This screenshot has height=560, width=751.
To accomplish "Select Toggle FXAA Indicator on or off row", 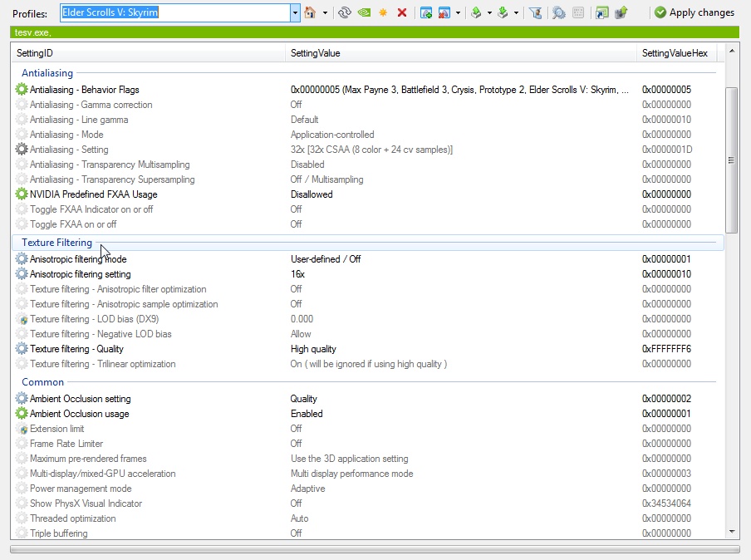I will point(368,209).
